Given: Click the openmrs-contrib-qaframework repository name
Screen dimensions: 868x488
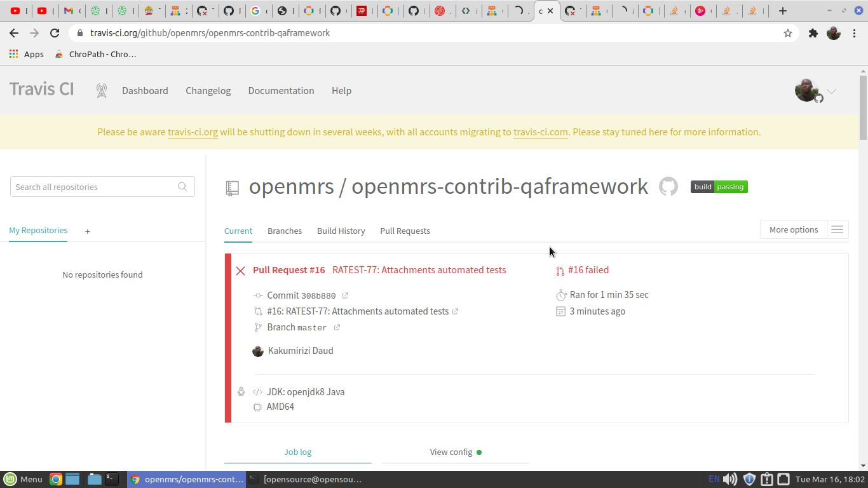Looking at the screenshot, I should [500, 187].
